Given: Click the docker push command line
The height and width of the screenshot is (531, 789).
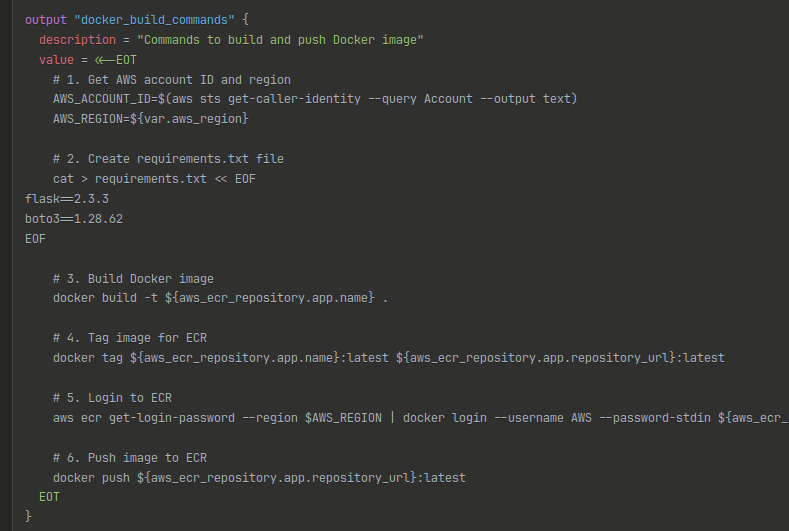Looking at the screenshot, I should click(259, 478).
